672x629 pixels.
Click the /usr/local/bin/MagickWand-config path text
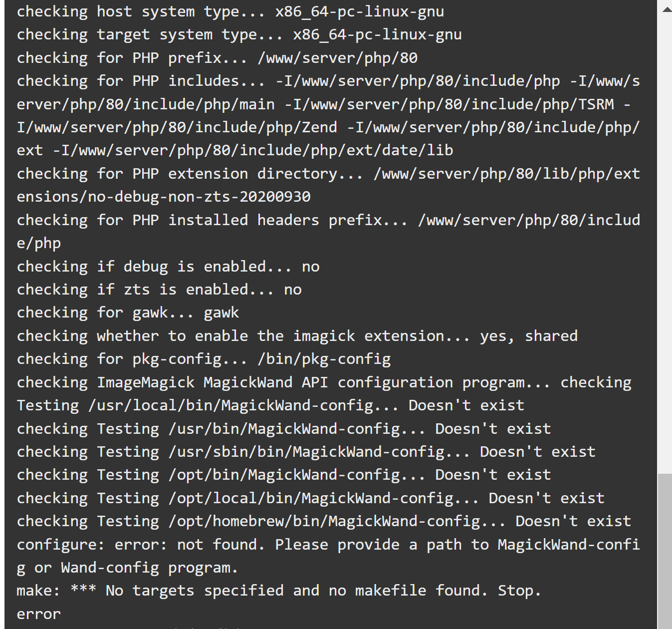coord(230,405)
